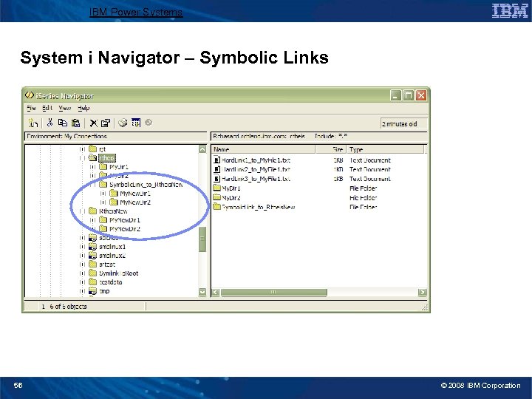Select the srtest folder label

click(107, 265)
